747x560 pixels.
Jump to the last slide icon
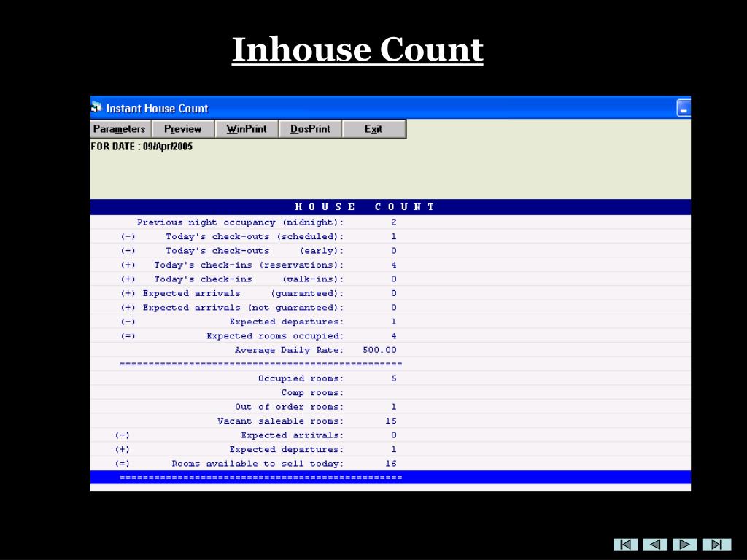point(716,544)
